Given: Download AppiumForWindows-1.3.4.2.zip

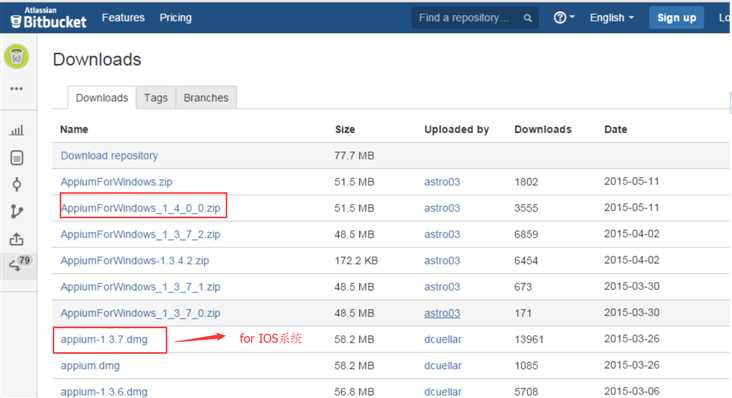Looking at the screenshot, I should tap(135, 260).
